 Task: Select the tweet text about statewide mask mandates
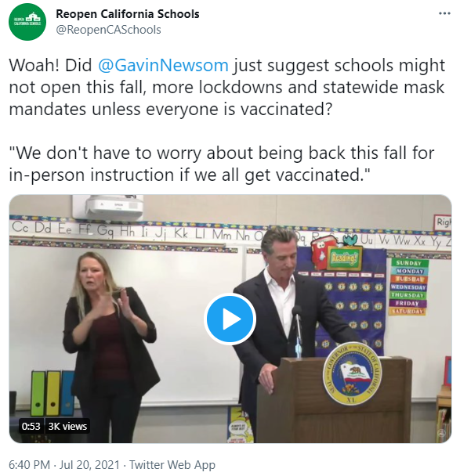click(227, 87)
